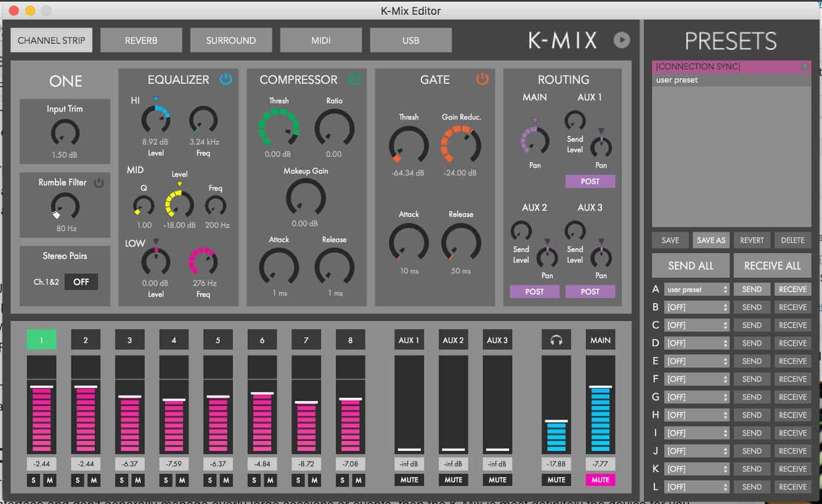
Task: Toggle Stereo Pairs Ch.1&2 OFF switch
Action: pyautogui.click(x=81, y=282)
